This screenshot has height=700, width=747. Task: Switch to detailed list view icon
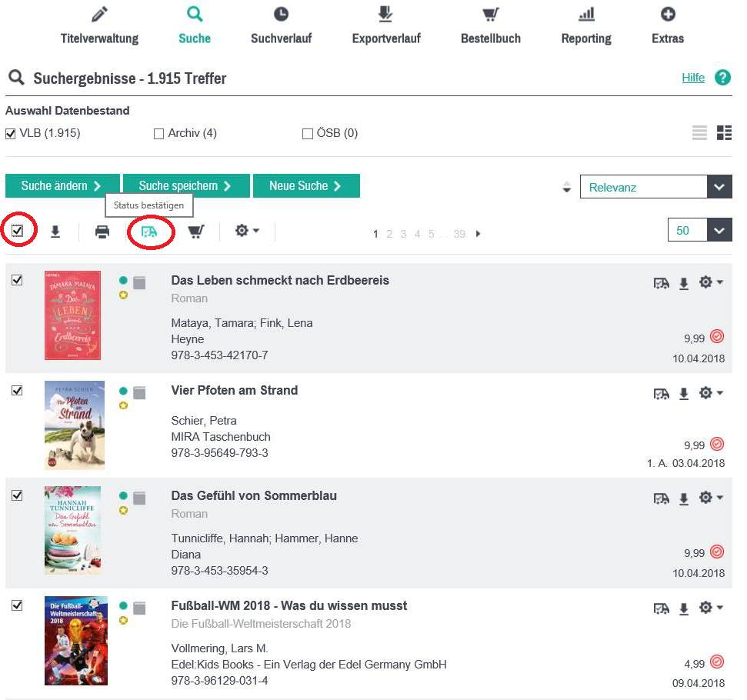click(724, 133)
